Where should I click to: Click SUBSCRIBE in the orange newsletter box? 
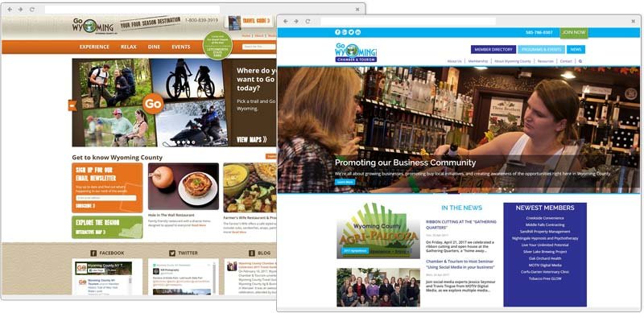click(x=85, y=206)
